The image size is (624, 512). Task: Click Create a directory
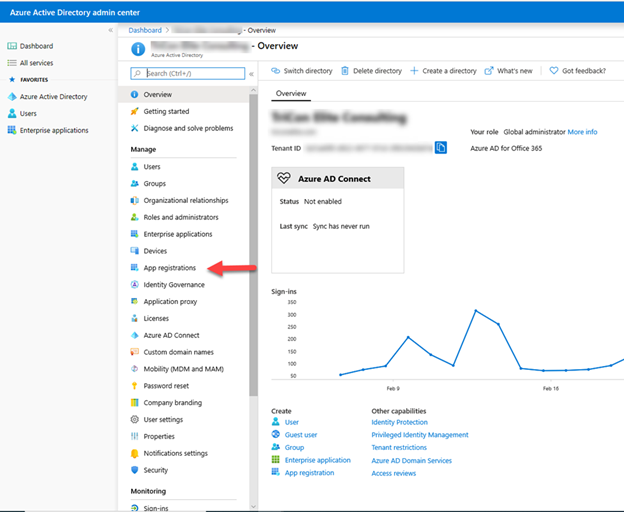point(443,71)
